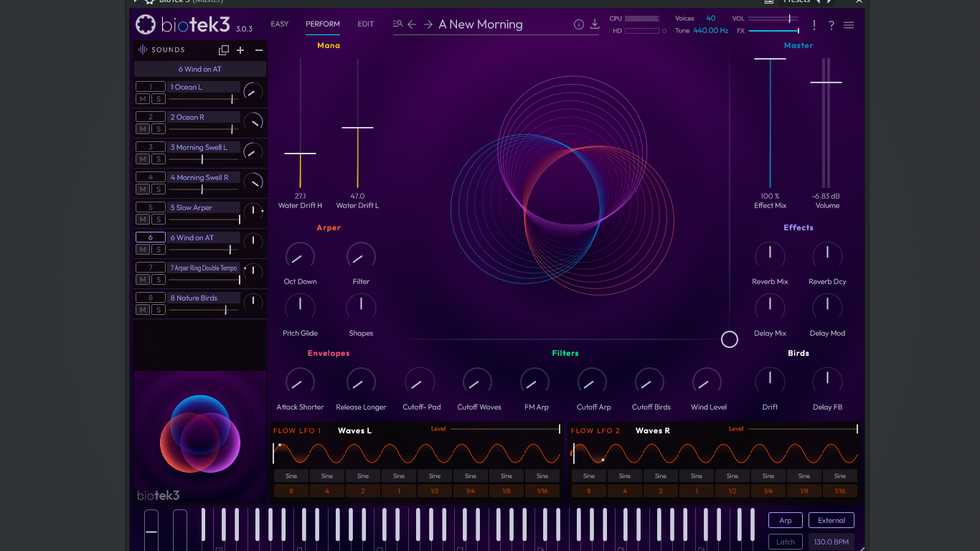Click the Shapes knob
This screenshot has width=980, height=551.
pyautogui.click(x=361, y=307)
